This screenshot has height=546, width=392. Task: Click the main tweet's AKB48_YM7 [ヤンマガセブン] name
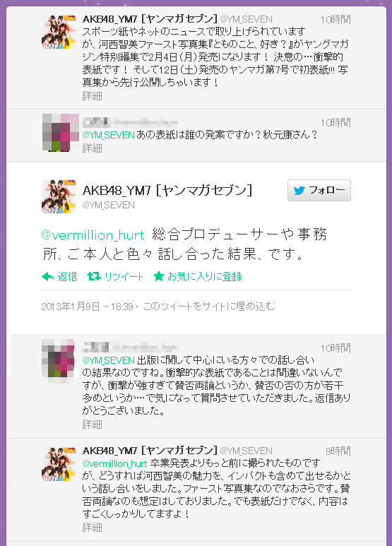pos(167,190)
